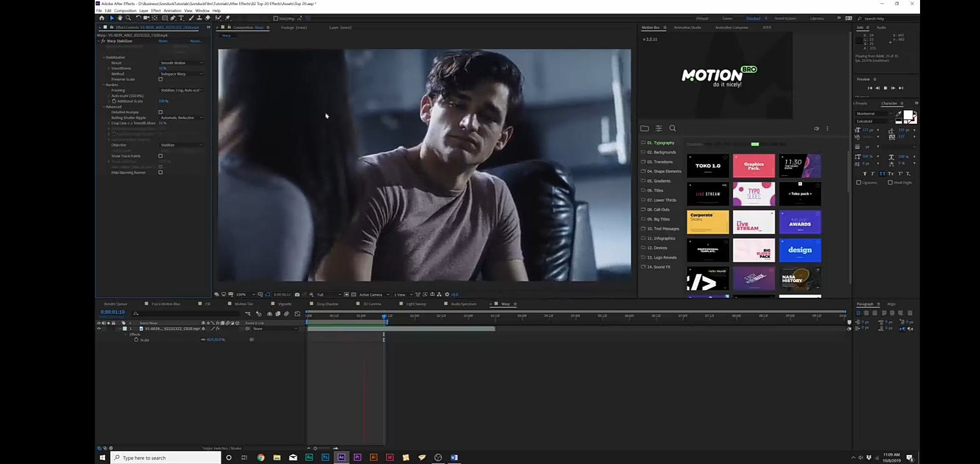Click the Home icon in the toolbar
The height and width of the screenshot is (464, 980).
[102, 18]
